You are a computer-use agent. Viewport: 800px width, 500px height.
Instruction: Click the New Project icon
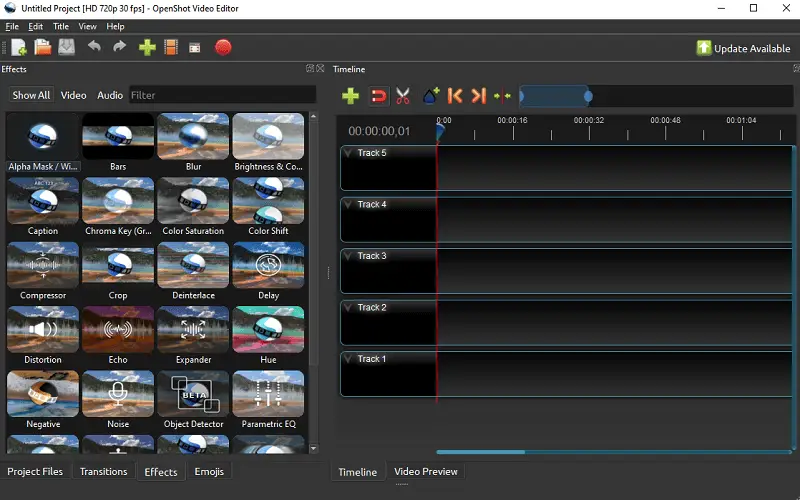[19, 47]
